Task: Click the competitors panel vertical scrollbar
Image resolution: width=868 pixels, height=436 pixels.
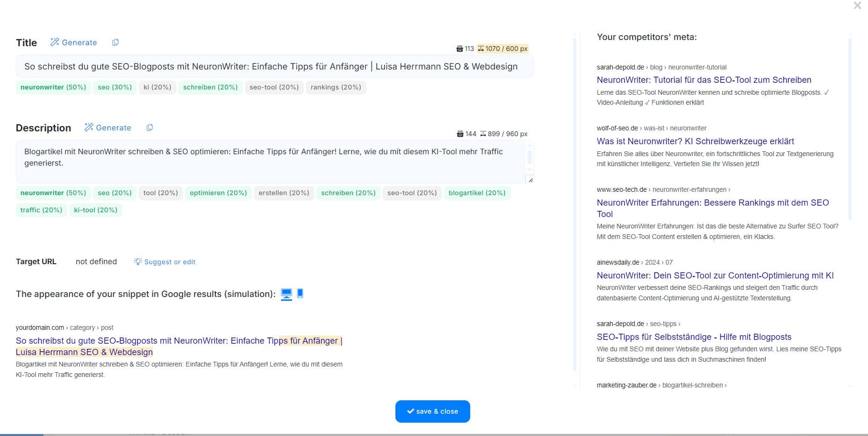Action: point(850,129)
